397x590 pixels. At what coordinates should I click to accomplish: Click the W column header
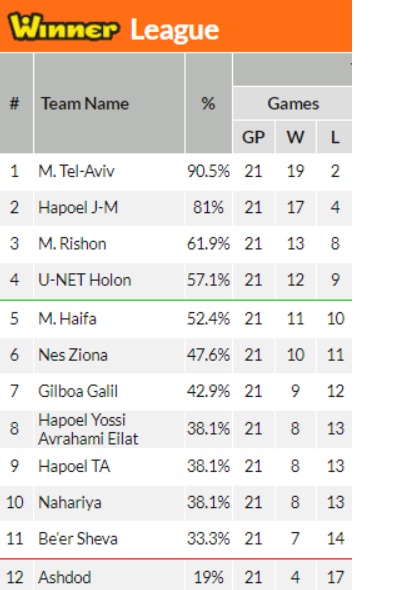coord(295,137)
